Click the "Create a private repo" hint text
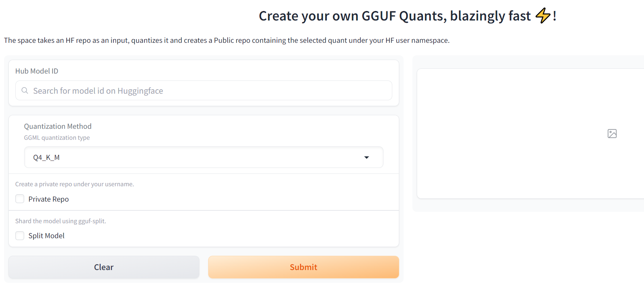The width and height of the screenshot is (644, 292). 75,184
